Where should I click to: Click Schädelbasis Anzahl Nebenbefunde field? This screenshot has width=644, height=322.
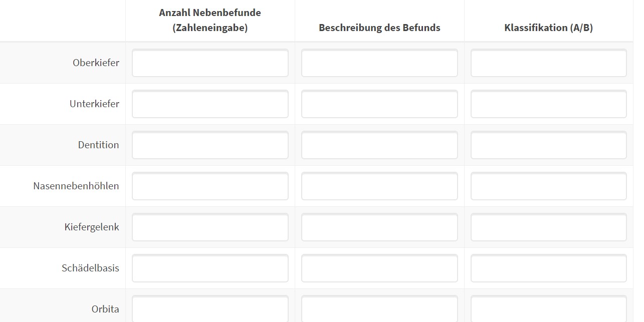coord(210,268)
